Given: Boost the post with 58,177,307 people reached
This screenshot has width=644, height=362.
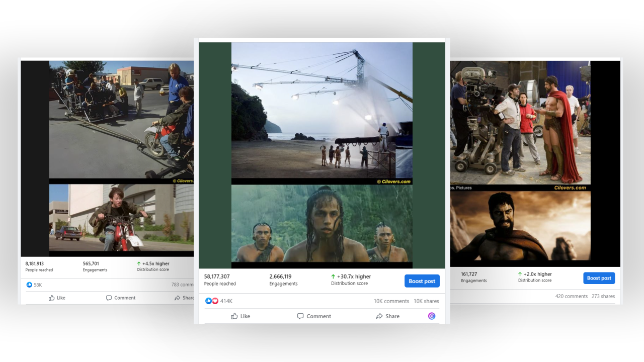Looking at the screenshot, I should tap(422, 281).
